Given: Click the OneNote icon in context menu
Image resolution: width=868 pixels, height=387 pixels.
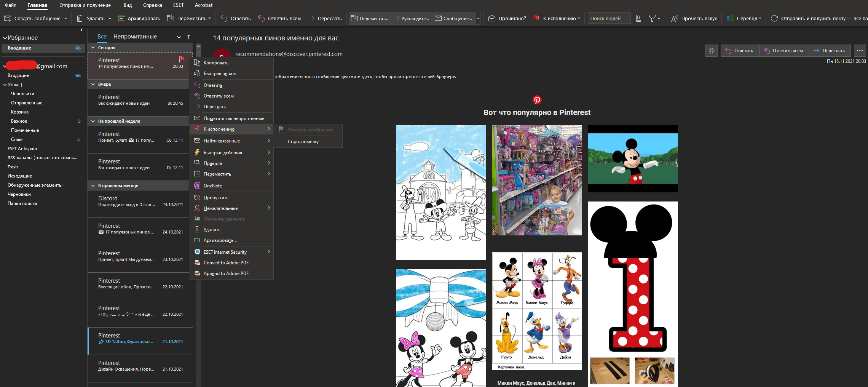Looking at the screenshot, I should pos(197,186).
